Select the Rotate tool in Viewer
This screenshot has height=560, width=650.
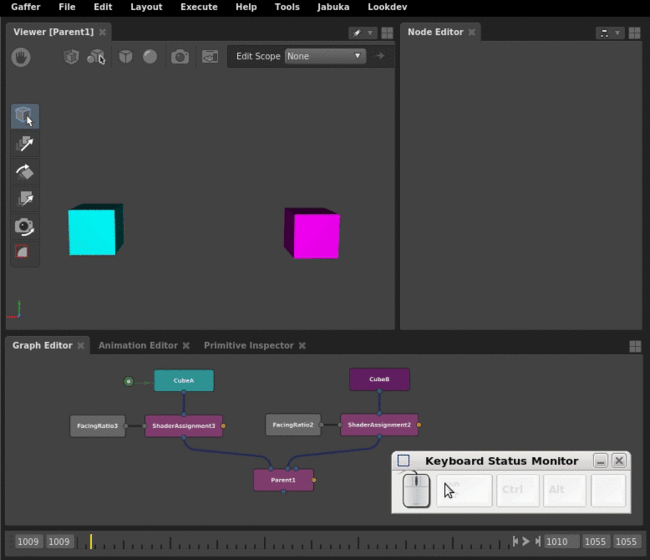pyautogui.click(x=25, y=171)
